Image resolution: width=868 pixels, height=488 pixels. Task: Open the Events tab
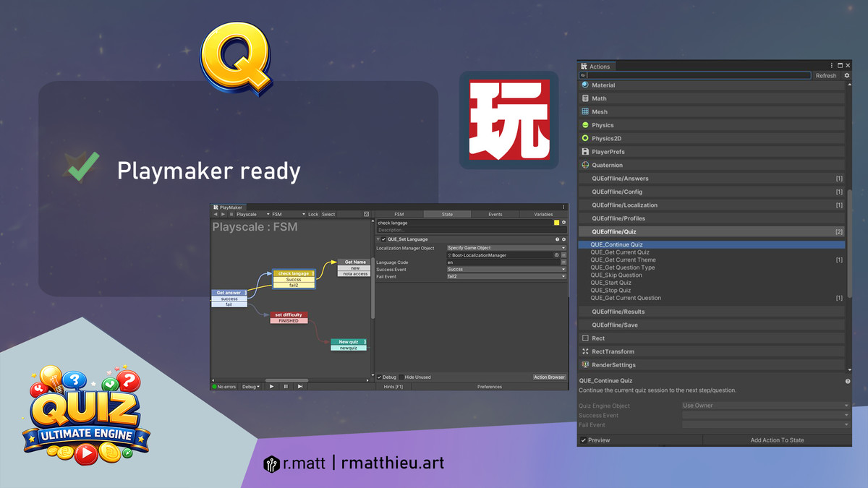495,214
